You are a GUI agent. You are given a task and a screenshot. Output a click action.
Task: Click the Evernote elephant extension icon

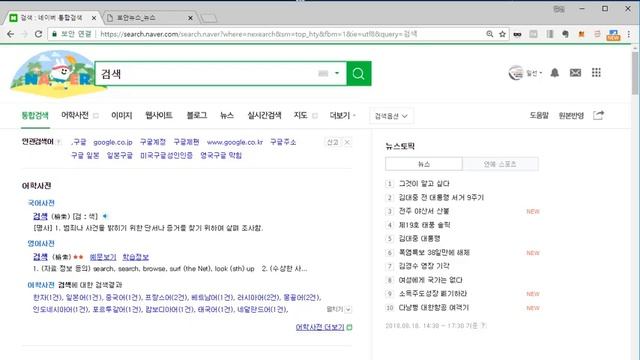(x=565, y=35)
